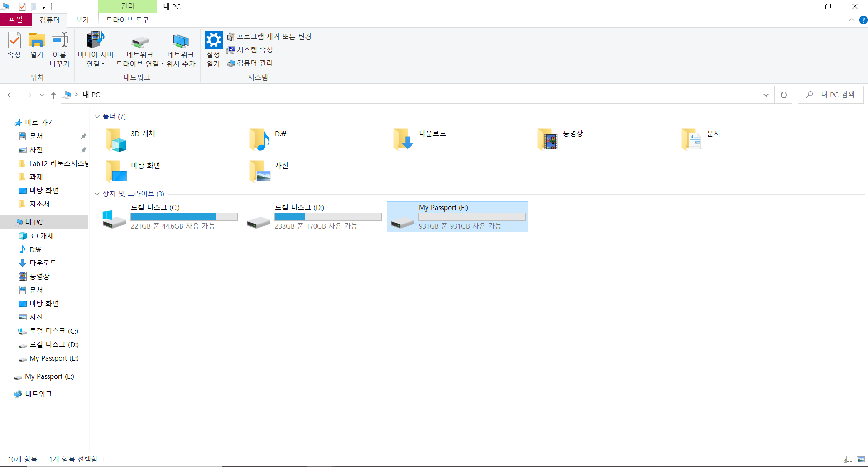
Task: Click C: drive usage bar
Action: (184, 217)
